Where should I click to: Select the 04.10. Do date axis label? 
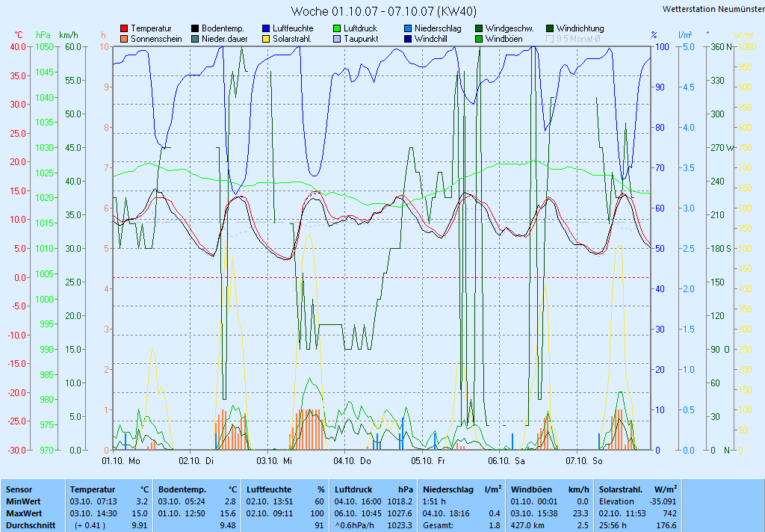tap(353, 461)
